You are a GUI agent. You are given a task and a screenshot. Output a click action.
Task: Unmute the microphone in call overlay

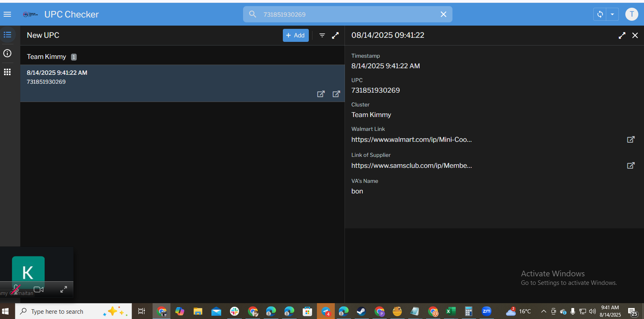coord(16,289)
